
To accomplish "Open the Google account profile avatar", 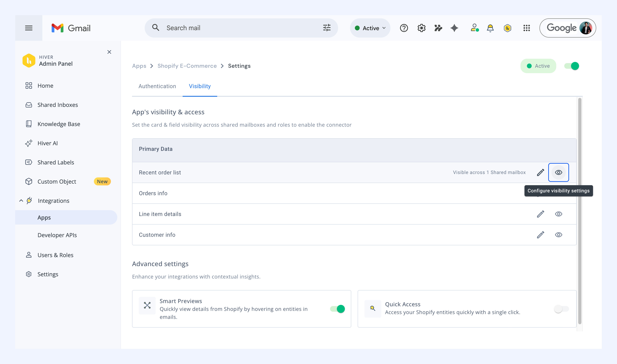I will [586, 28].
